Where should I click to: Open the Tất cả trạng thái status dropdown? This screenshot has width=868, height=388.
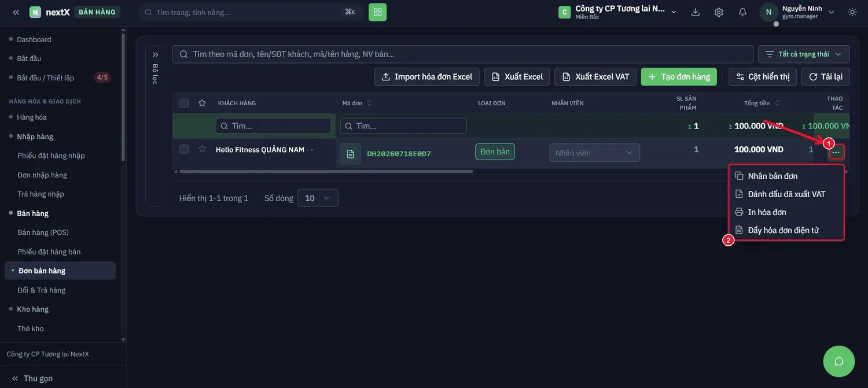tap(804, 54)
